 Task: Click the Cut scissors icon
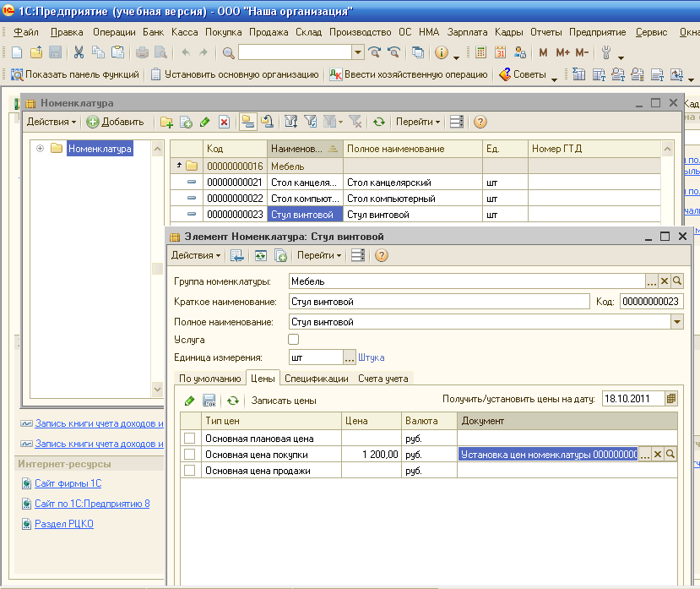point(79,52)
